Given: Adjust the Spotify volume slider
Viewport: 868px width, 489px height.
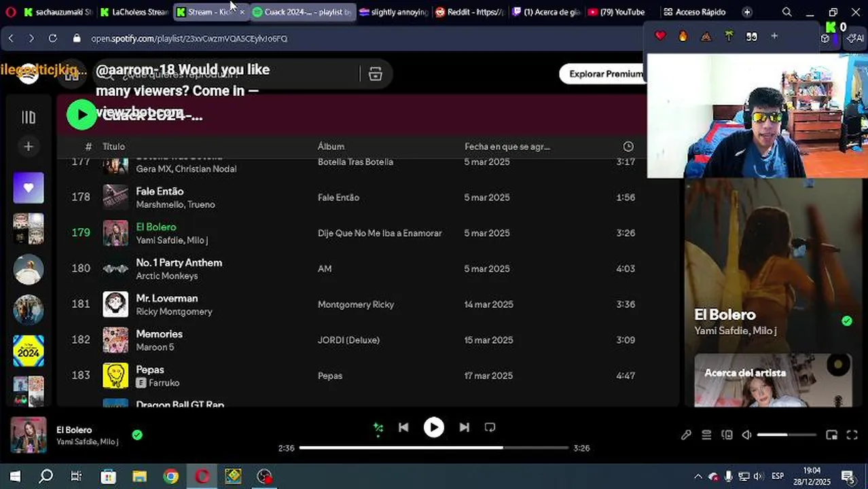Looking at the screenshot, I should [786, 435].
